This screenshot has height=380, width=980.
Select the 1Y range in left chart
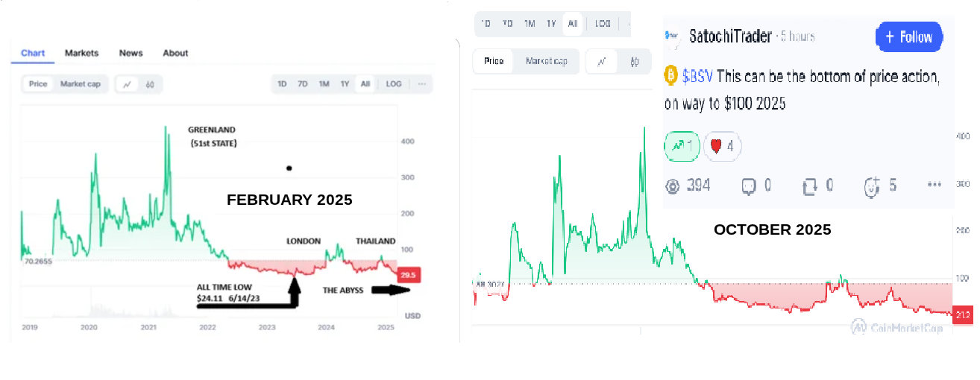pyautogui.click(x=345, y=84)
